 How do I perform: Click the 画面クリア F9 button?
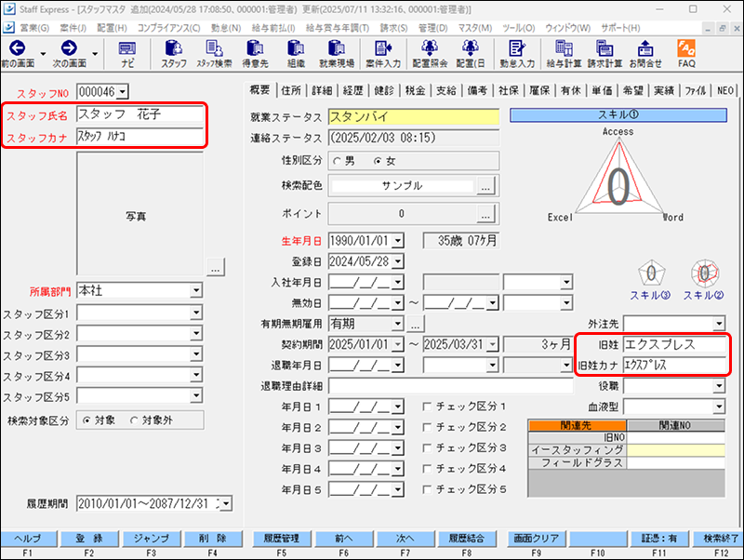[x=537, y=539]
